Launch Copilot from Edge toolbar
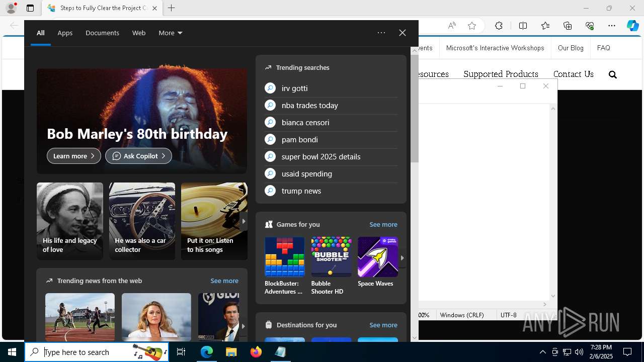 tap(632, 26)
